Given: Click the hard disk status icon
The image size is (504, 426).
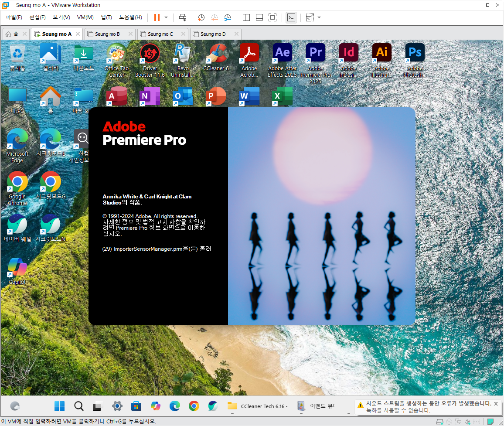Looking at the screenshot, I should pos(440,422).
